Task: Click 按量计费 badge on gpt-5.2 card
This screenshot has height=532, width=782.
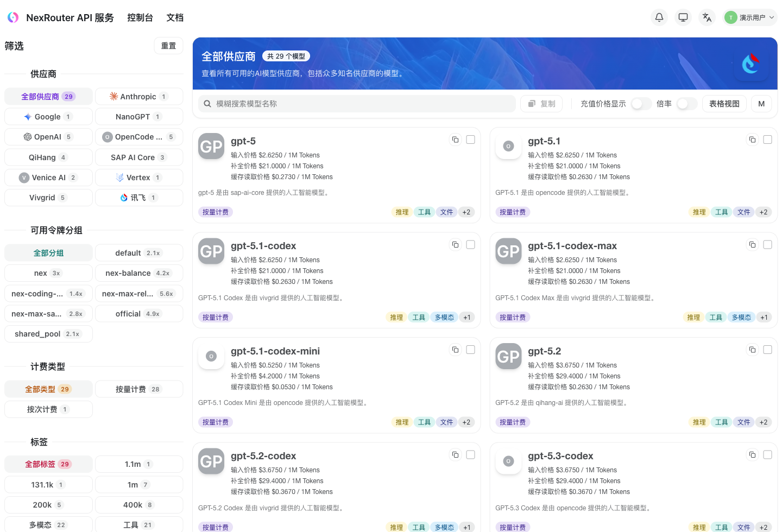Action: 513,422
